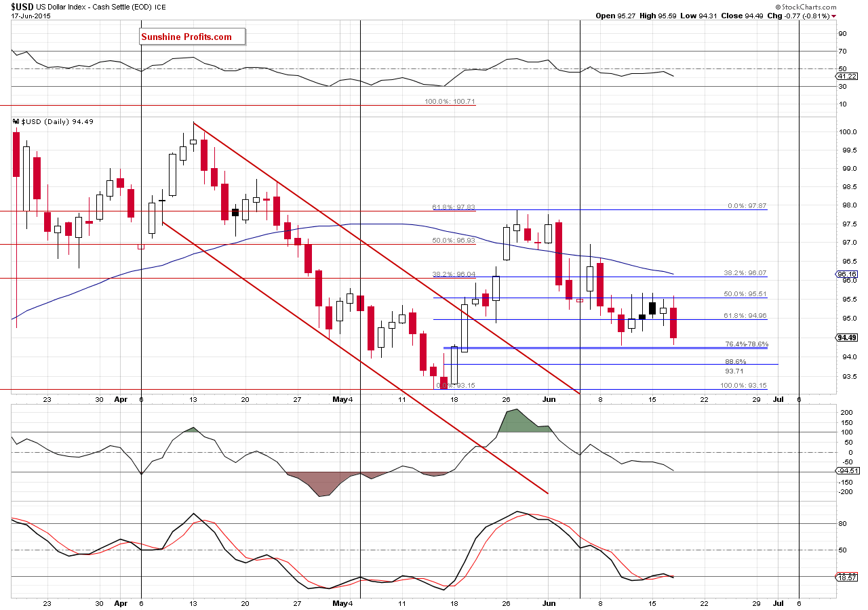The width and height of the screenshot is (868, 610).
Task: Click the Sunshine Profits.com label box
Action: (x=192, y=37)
